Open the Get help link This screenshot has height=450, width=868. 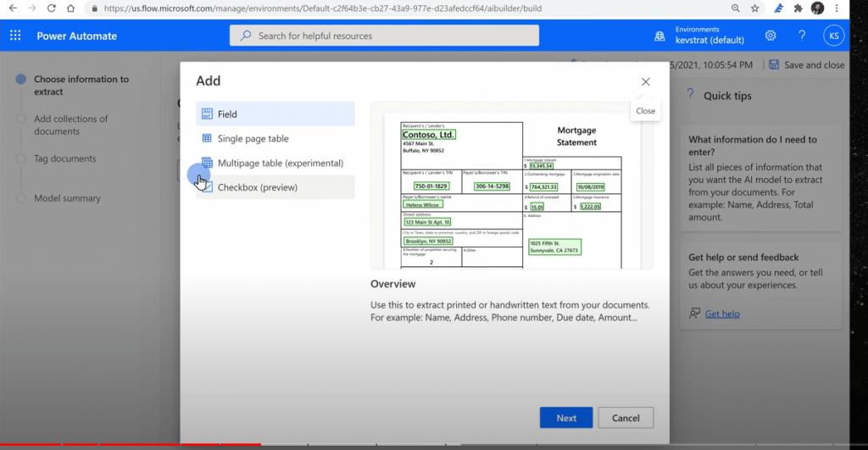[x=722, y=314]
